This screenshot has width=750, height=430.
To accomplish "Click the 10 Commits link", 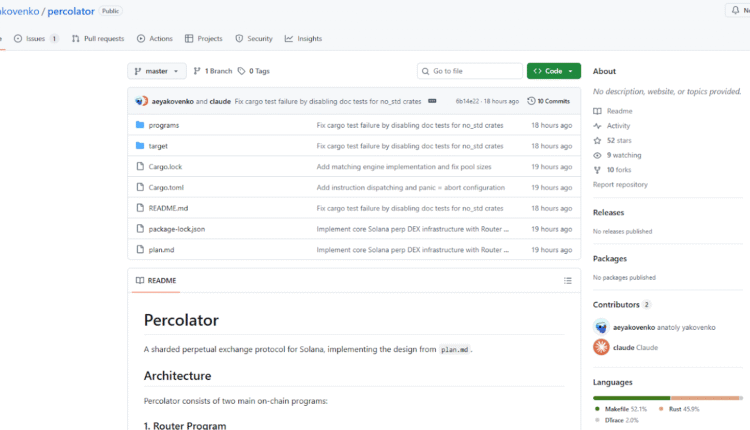I will pyautogui.click(x=549, y=101).
